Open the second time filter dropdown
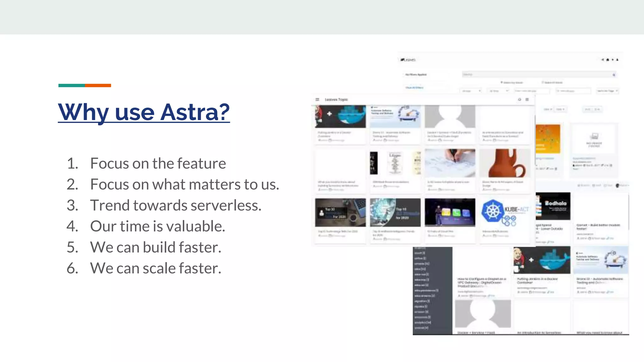Screen dimensions: 644x362 coord(498,91)
